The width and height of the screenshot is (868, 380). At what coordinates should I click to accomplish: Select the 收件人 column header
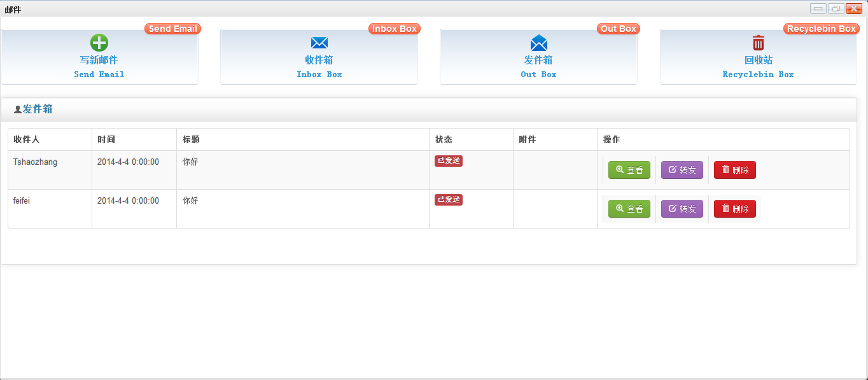point(27,139)
